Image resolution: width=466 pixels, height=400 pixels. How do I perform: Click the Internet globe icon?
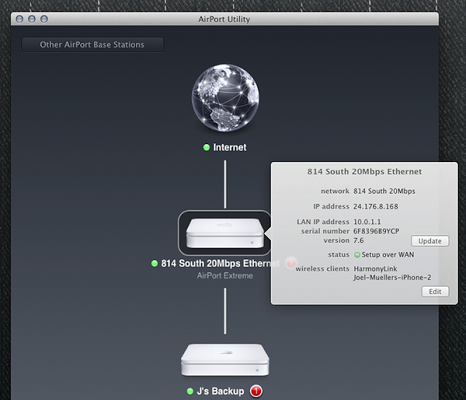click(225, 98)
